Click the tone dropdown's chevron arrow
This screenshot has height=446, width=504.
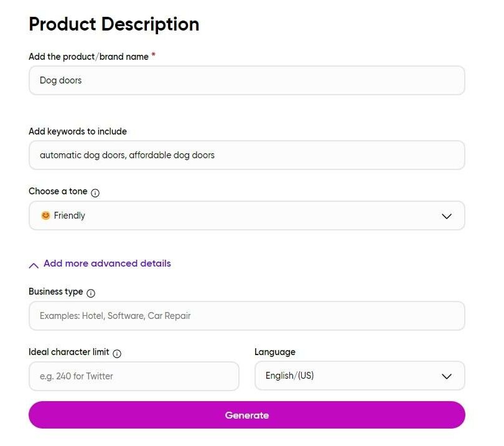(447, 216)
